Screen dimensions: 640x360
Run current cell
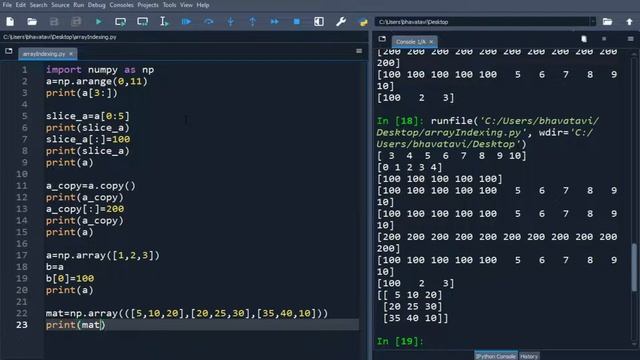pyautogui.click(x=120, y=22)
